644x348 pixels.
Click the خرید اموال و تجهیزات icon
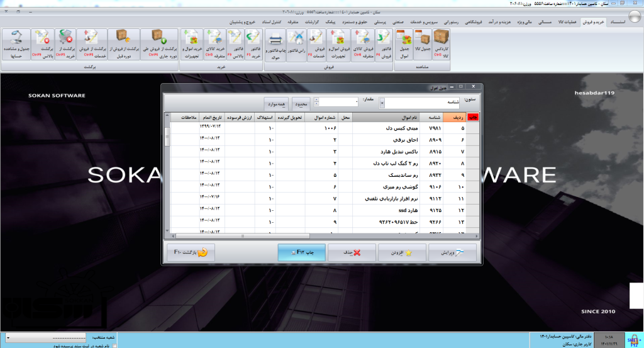coord(192,45)
